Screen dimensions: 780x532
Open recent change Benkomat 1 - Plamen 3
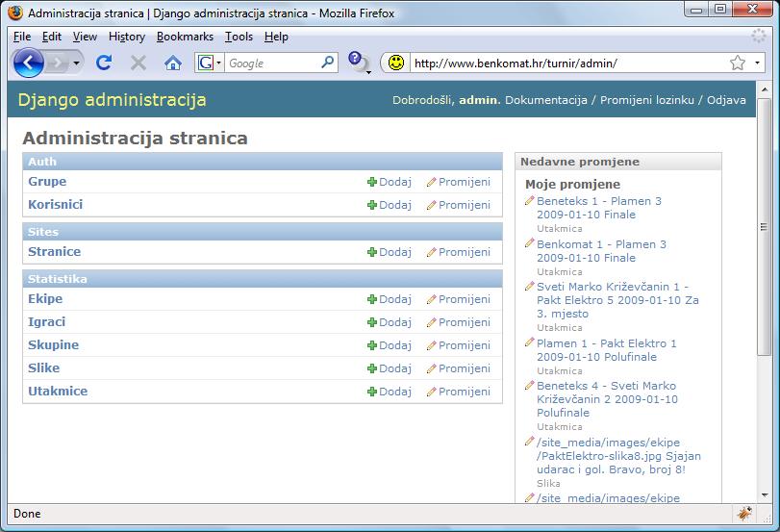[x=601, y=251]
